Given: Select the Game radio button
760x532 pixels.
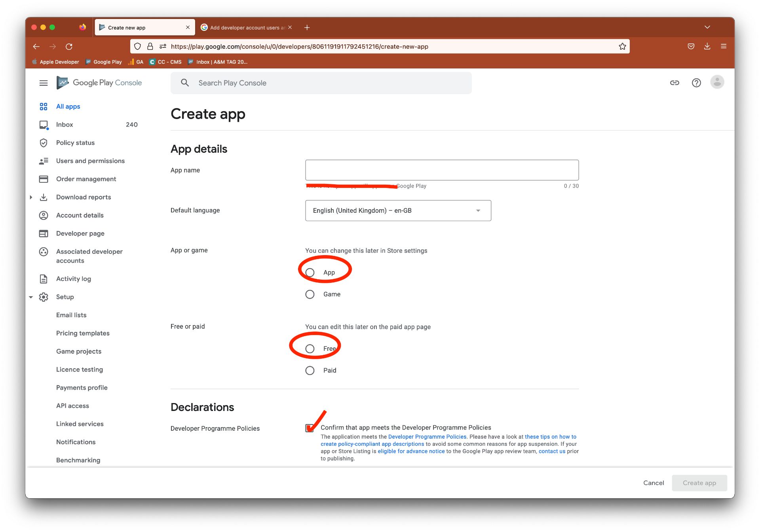Looking at the screenshot, I should (310, 294).
